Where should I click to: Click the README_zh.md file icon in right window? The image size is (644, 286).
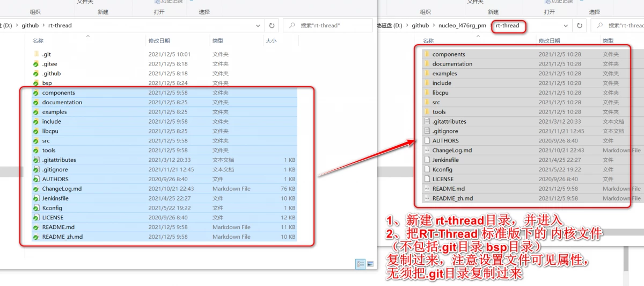(427, 198)
